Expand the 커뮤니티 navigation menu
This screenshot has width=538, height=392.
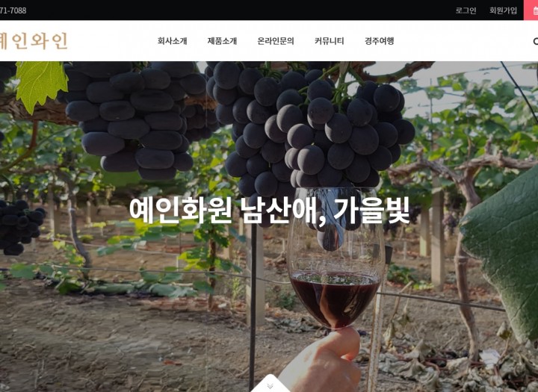pyautogui.click(x=329, y=41)
